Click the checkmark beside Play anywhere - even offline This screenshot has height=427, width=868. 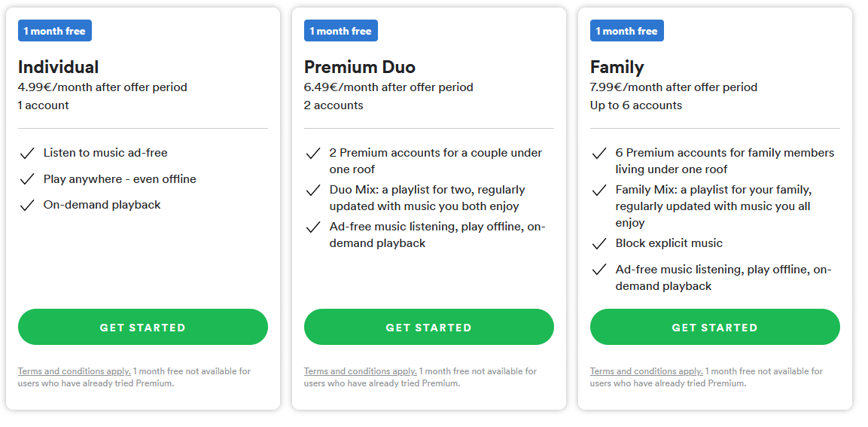(x=27, y=179)
